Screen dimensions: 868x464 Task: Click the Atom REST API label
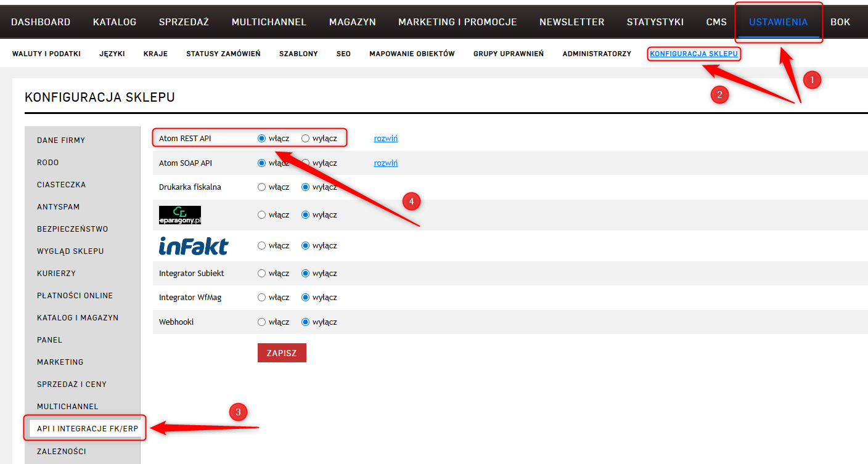pyautogui.click(x=185, y=139)
